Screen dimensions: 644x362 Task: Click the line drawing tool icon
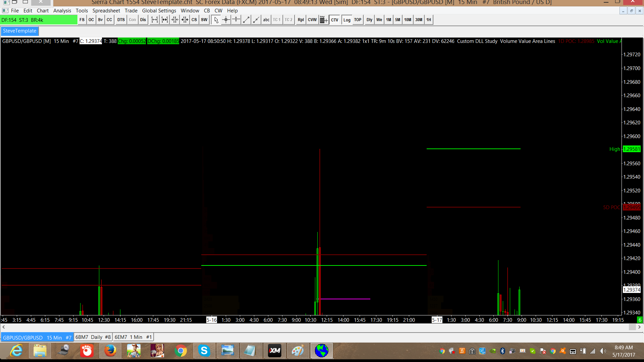coord(246,20)
